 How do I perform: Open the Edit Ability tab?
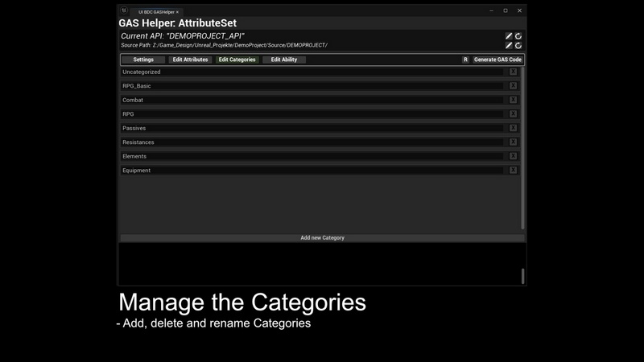coord(284,60)
